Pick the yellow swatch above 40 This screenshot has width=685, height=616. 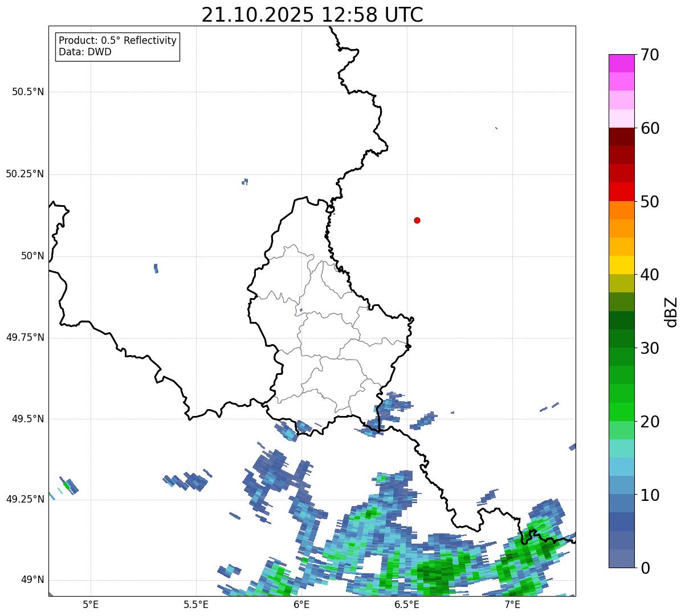pyautogui.click(x=621, y=265)
